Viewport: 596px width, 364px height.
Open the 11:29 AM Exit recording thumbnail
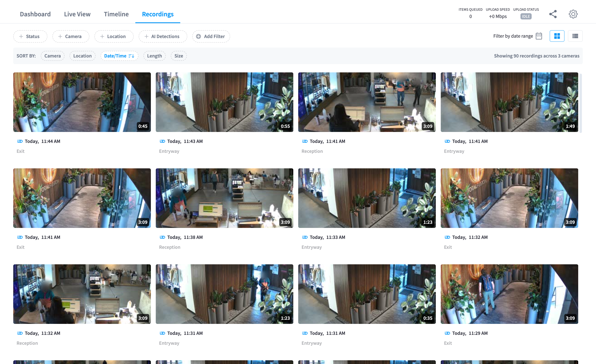pos(509,294)
